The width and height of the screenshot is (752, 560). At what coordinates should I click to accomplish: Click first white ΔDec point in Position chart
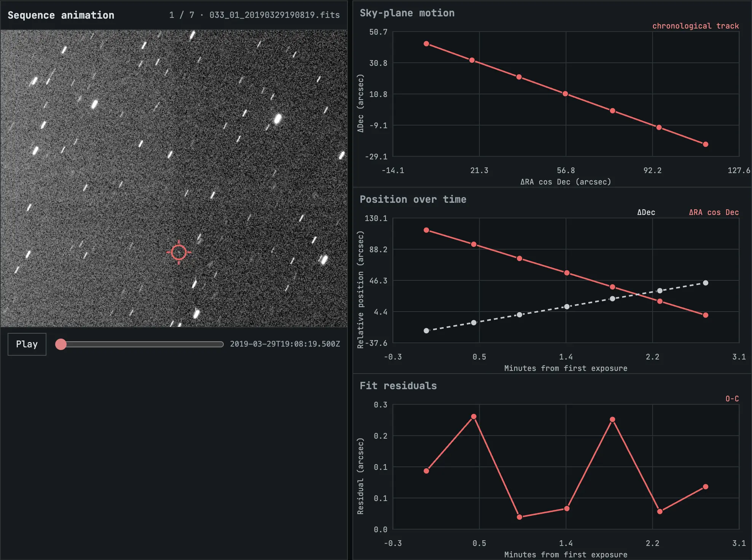426,331
